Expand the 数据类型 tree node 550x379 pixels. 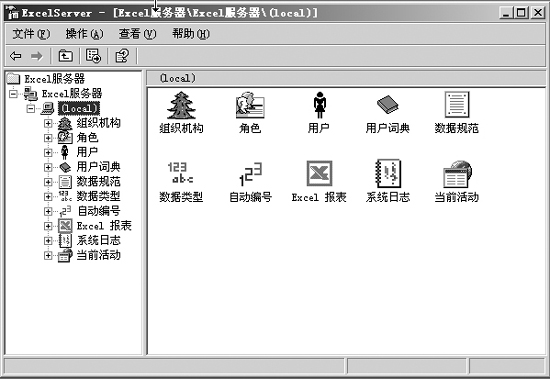click(48, 197)
